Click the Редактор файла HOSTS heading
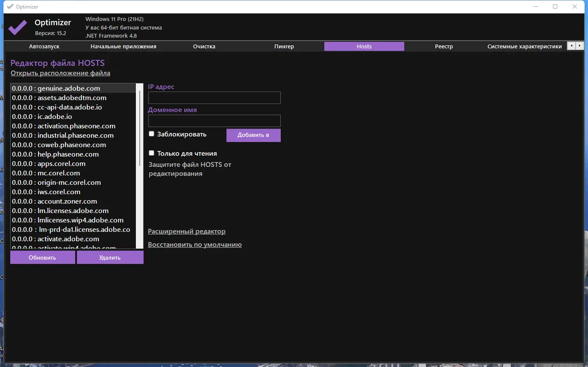The image size is (588, 367). pos(57,63)
